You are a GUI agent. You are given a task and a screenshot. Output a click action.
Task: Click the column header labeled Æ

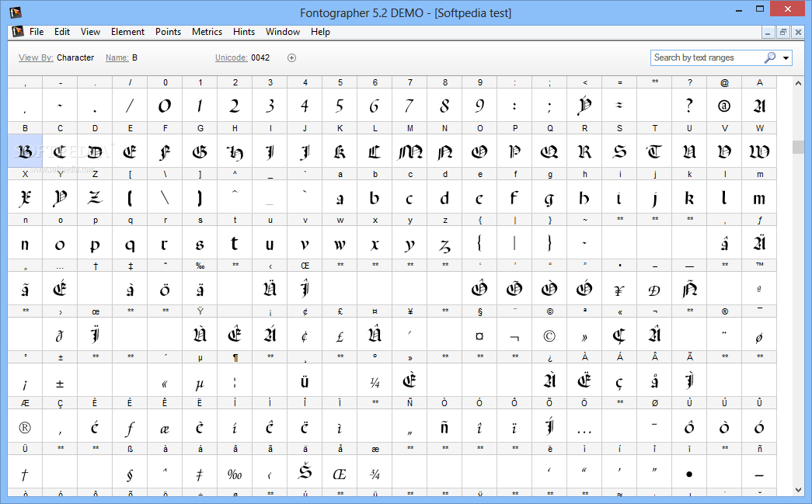[x=25, y=403]
